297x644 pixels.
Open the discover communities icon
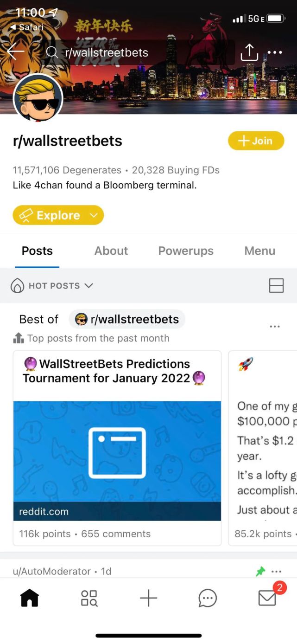88,598
